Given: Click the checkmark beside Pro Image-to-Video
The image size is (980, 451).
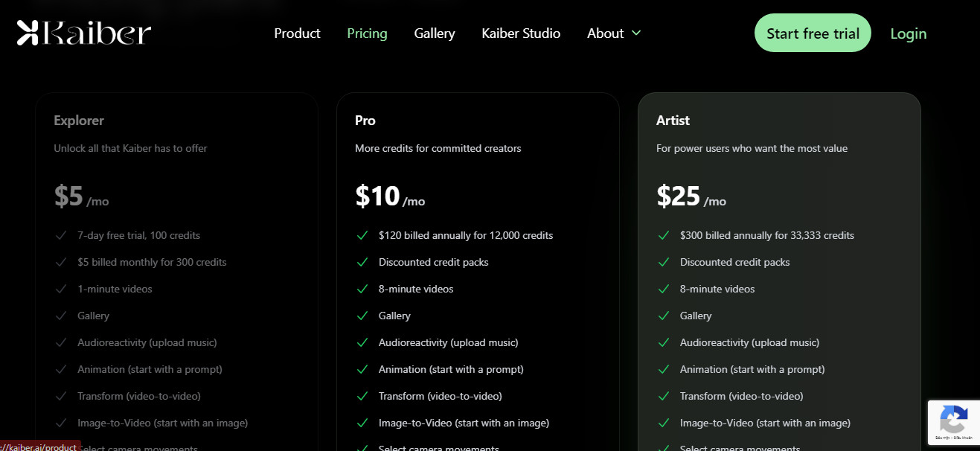Looking at the screenshot, I should click(x=362, y=423).
